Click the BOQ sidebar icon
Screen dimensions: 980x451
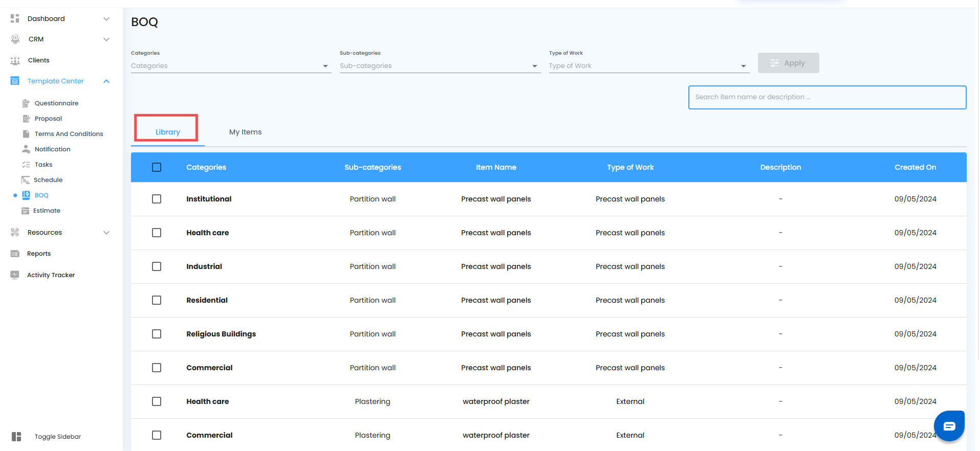tap(26, 195)
